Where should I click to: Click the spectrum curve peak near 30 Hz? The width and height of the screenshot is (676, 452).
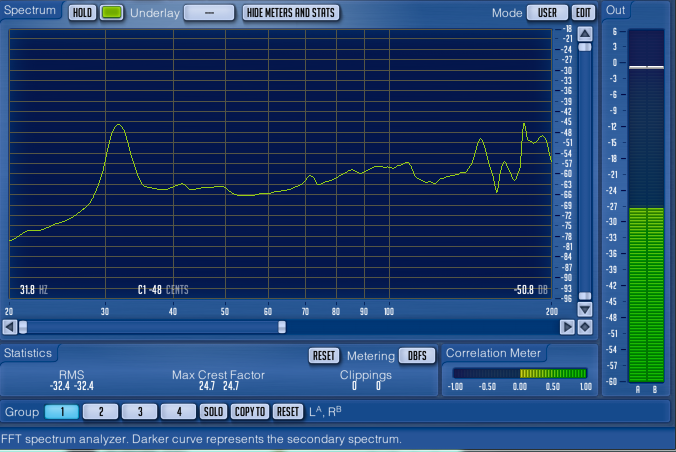[x=119, y=125]
